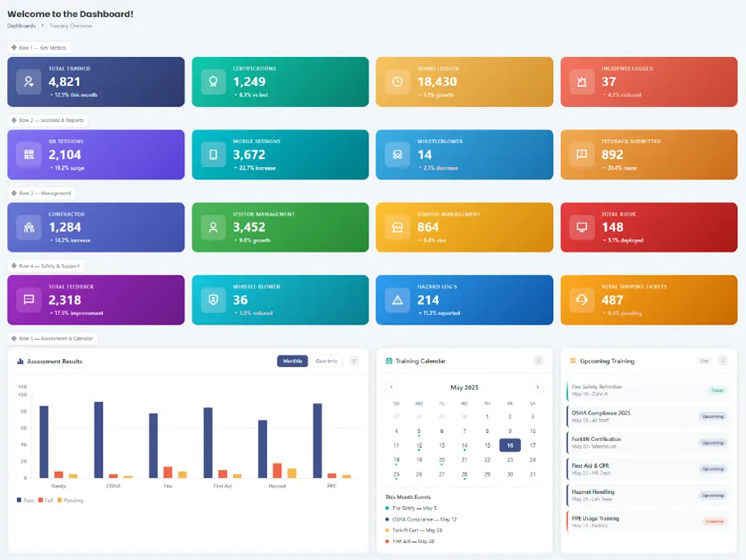Open the Assessment Results panel options menu
Screen dimensions: 746x560
(354, 361)
